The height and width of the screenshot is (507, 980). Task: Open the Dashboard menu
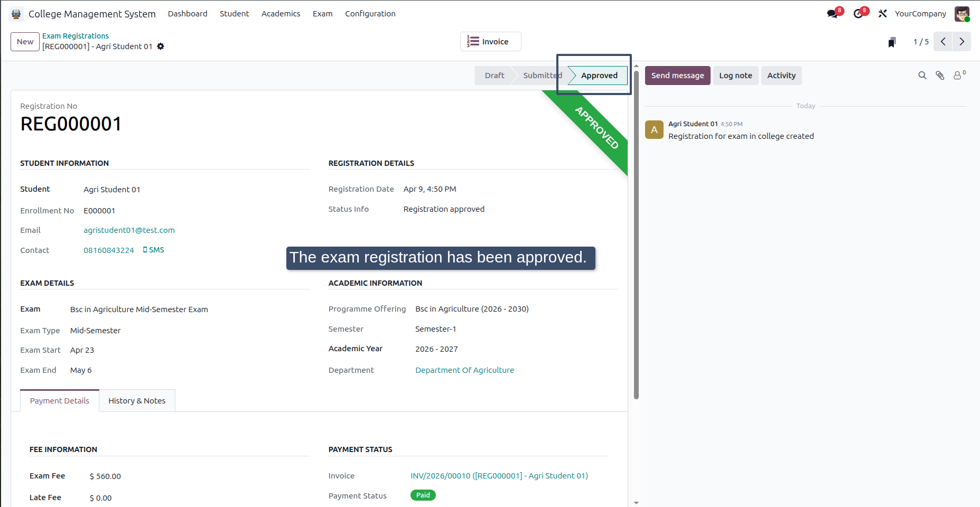tap(188, 14)
